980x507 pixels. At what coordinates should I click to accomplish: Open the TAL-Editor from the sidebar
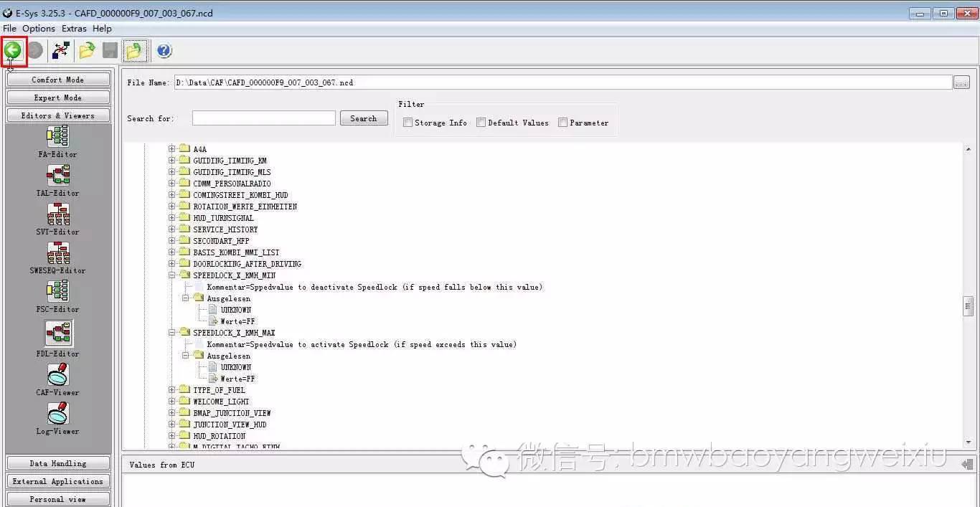click(x=58, y=179)
